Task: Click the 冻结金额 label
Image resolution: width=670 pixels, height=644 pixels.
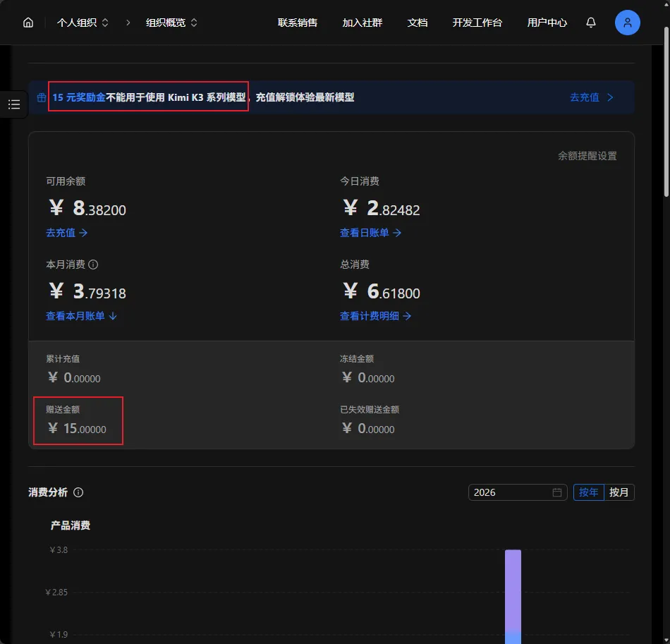Action: (x=357, y=359)
